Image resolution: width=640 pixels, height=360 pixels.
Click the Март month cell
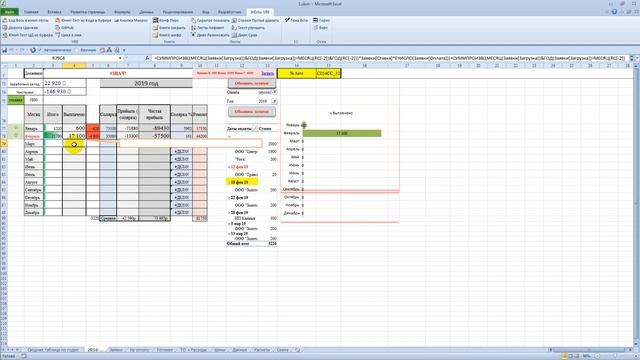pos(33,144)
